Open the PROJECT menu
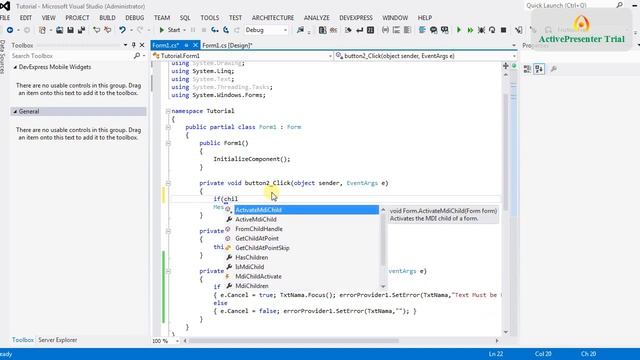This screenshot has height=360, width=640. point(77,18)
